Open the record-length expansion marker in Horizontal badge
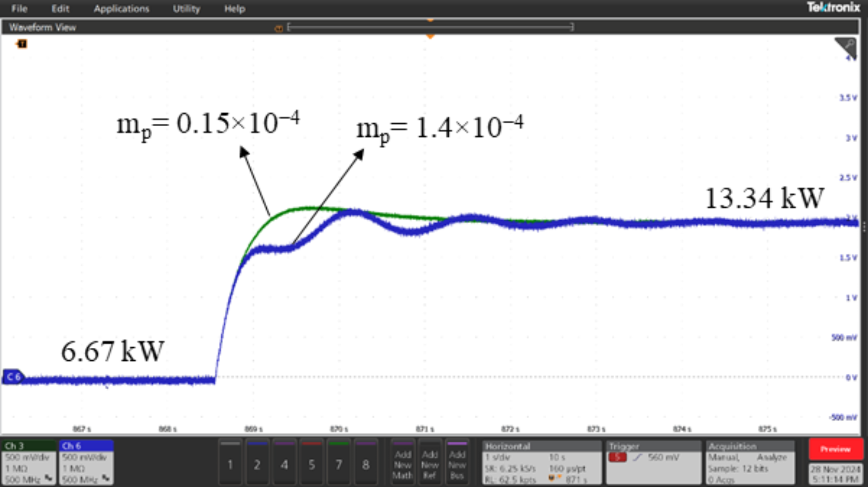 click(552, 478)
